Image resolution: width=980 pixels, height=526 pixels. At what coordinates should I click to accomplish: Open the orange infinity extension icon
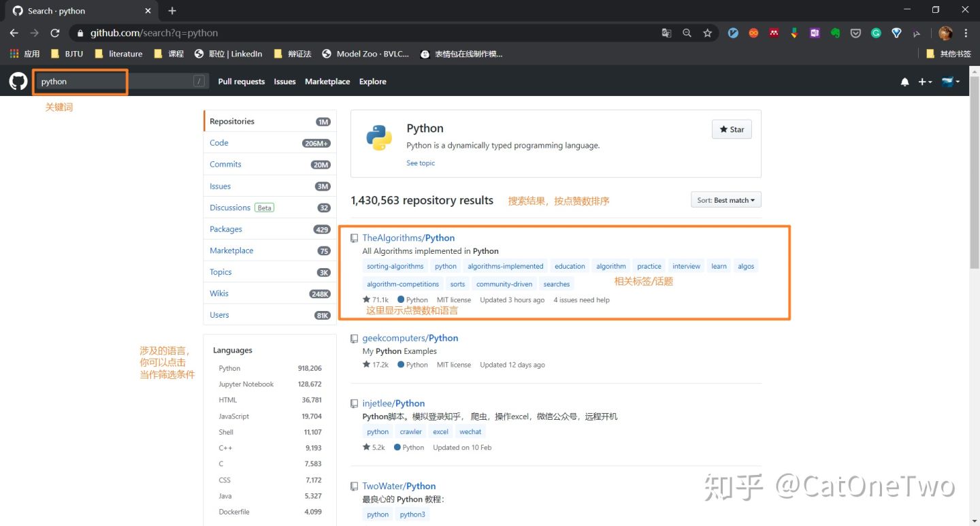(x=753, y=33)
